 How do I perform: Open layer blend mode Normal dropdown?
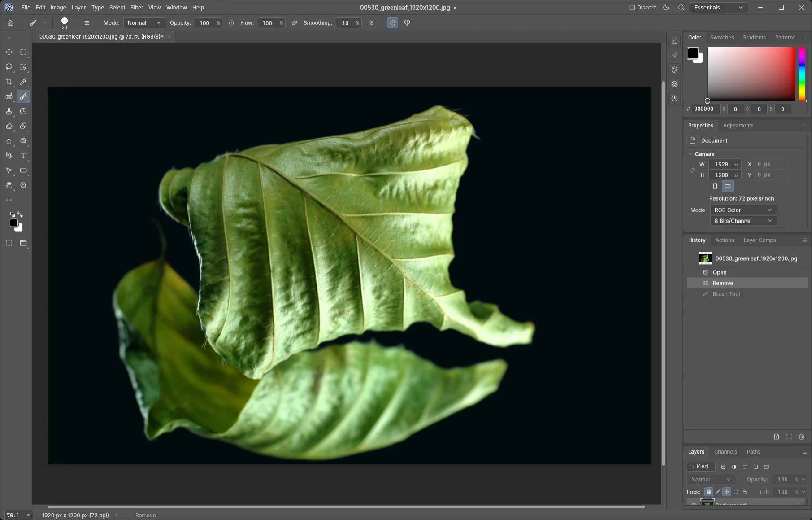(711, 479)
